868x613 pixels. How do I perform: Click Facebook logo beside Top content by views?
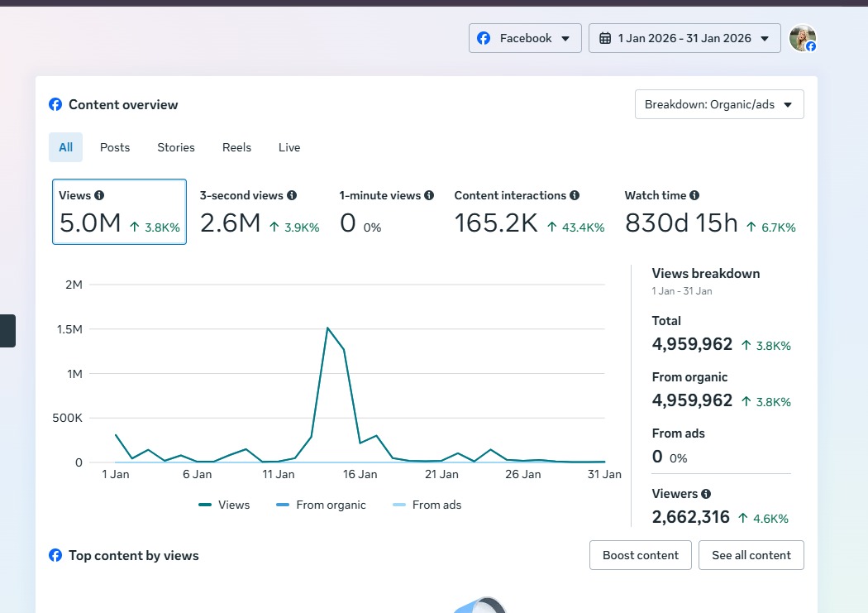pos(55,555)
